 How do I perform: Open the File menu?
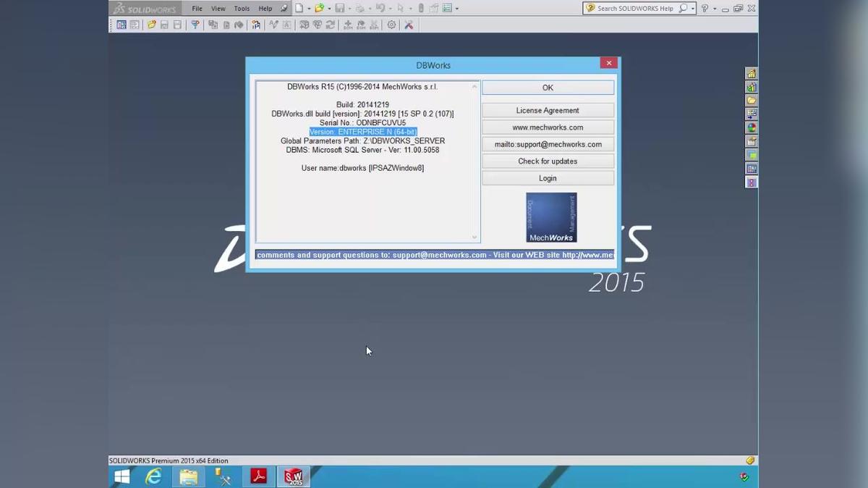[x=197, y=9]
